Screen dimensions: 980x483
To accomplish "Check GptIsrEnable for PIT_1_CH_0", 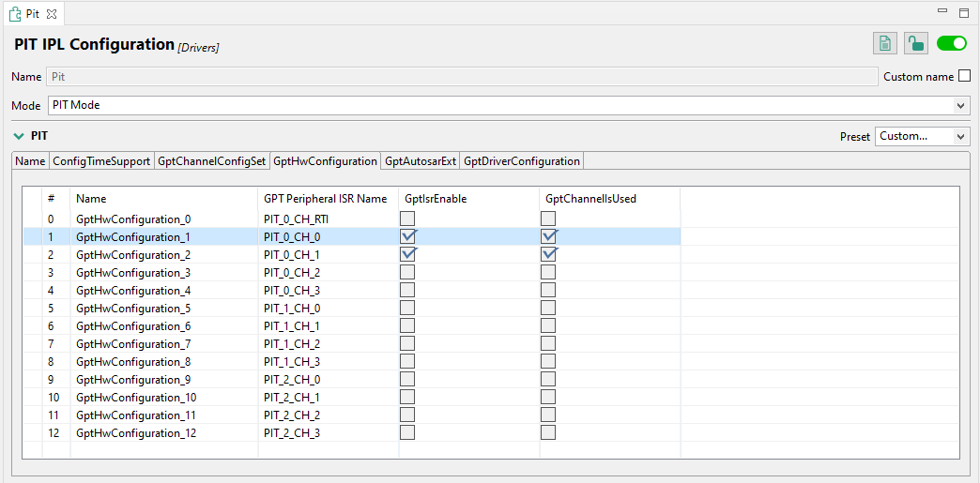I will 406,308.
